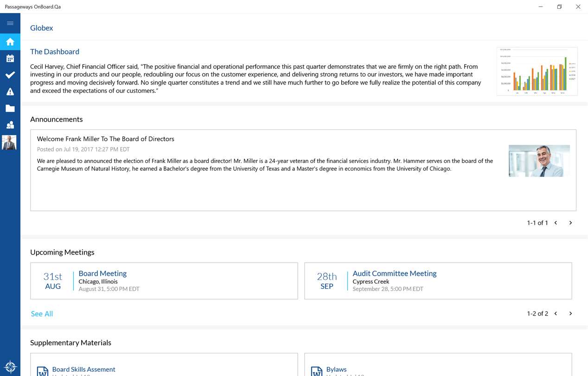The image size is (588, 376).
Task: Open the user profile photo in sidebar
Action: 9,143
